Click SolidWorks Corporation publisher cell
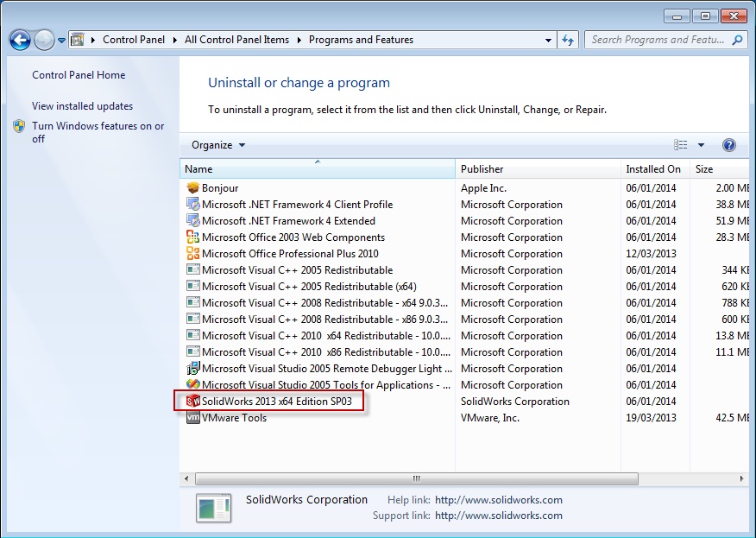Image resolution: width=756 pixels, height=538 pixels. (x=515, y=401)
